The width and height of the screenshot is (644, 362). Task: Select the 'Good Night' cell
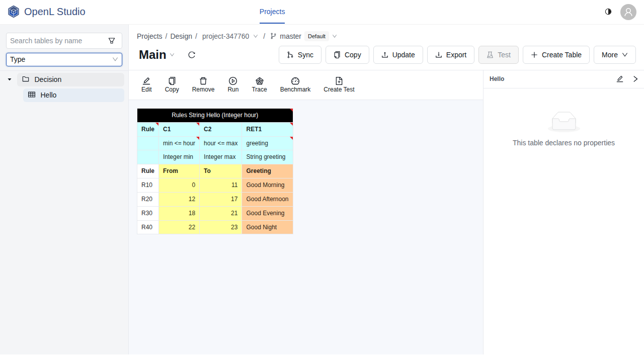(267, 227)
